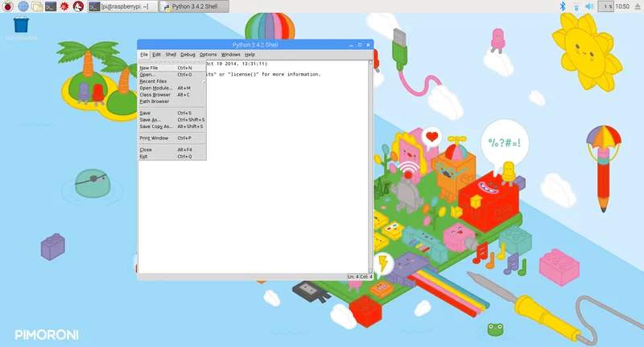644x347 pixels.
Task: Click the CPU usage monitor in the tray
Action: tap(608, 6)
